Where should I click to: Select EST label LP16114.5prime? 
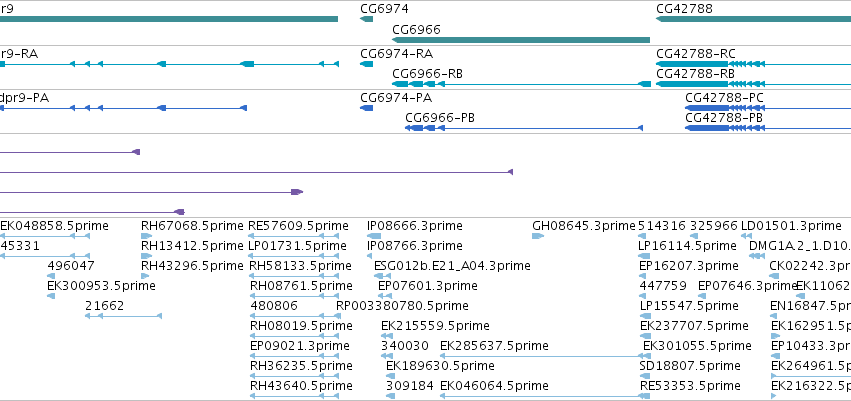click(x=688, y=246)
